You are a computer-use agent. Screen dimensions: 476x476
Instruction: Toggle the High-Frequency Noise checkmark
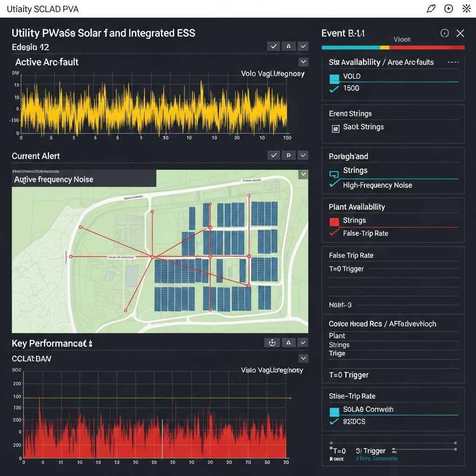(x=331, y=185)
